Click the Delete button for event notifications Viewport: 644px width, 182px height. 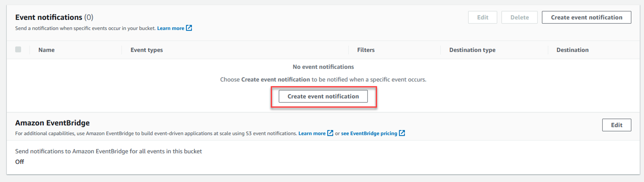pos(519,17)
